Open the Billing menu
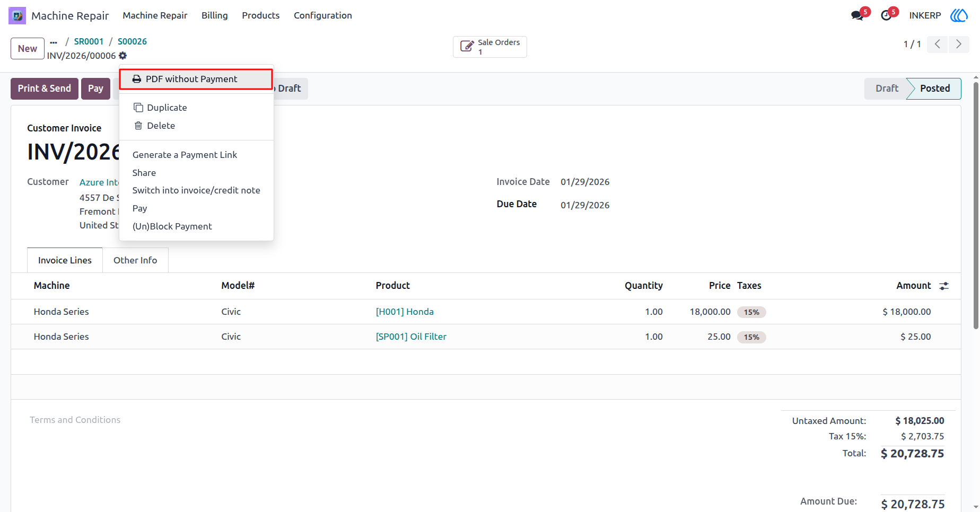The image size is (980, 512). pyautogui.click(x=214, y=15)
